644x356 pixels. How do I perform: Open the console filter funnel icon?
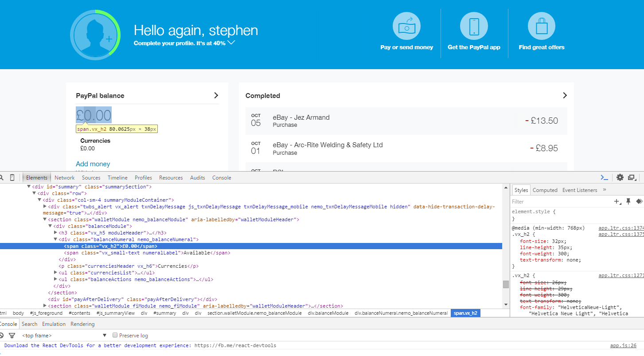tap(12, 336)
